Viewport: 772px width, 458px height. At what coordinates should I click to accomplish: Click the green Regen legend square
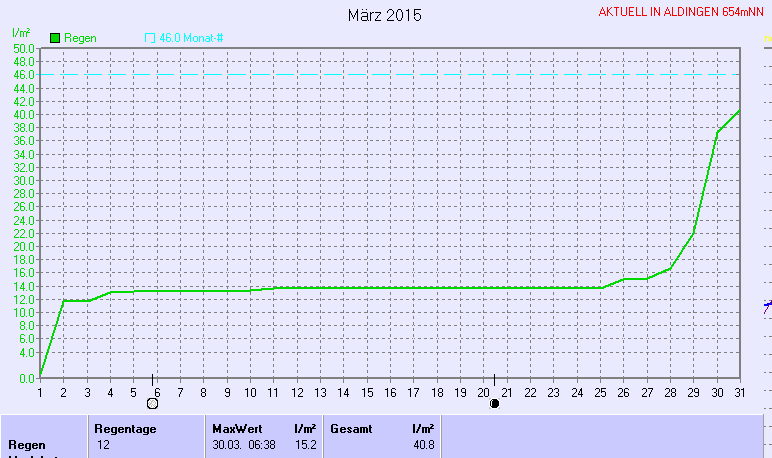[55, 38]
